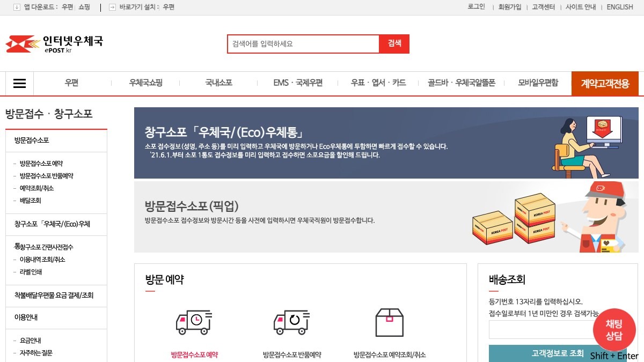Open the 모바일우편함 menu
644x362 pixels.
point(538,83)
